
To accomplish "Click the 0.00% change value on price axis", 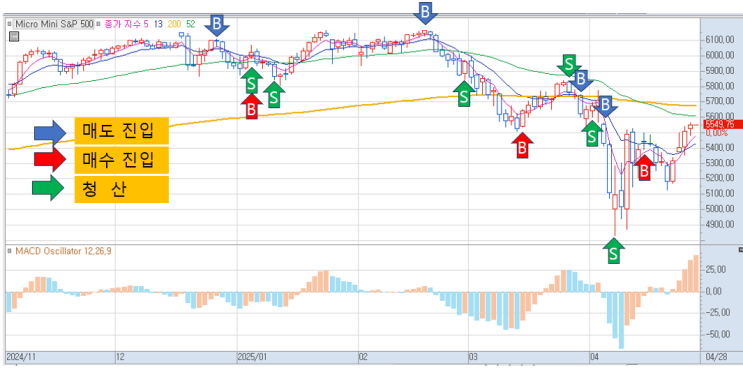I will [x=716, y=133].
